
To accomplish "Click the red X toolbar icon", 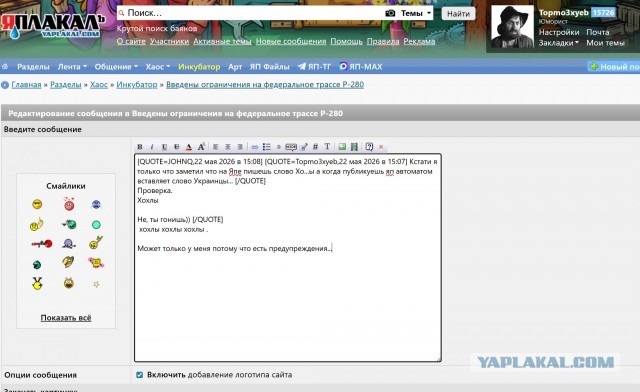I will 381,147.
